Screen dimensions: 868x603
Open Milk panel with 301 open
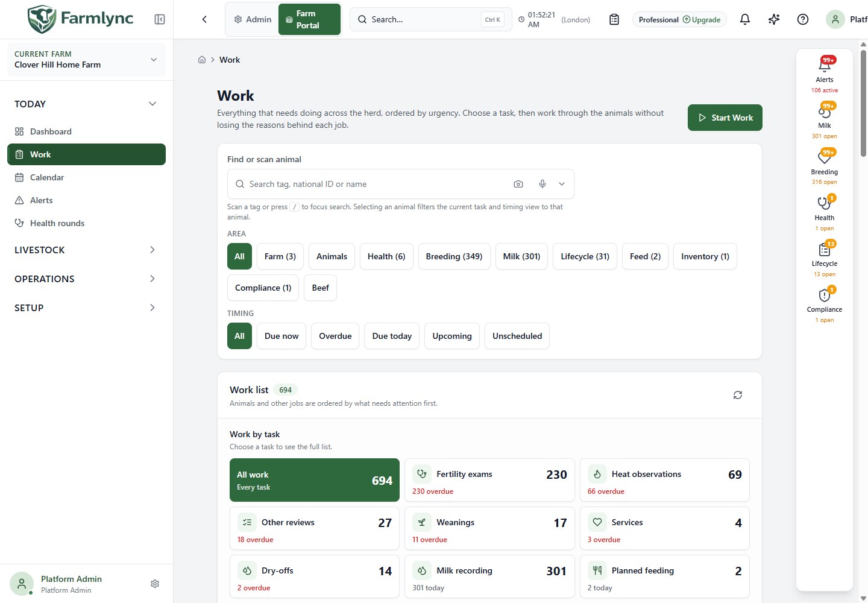[x=825, y=121]
